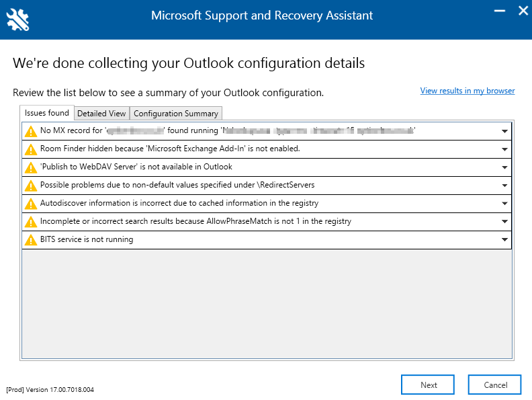
Task: Click the Cancel button
Action: 494,385
